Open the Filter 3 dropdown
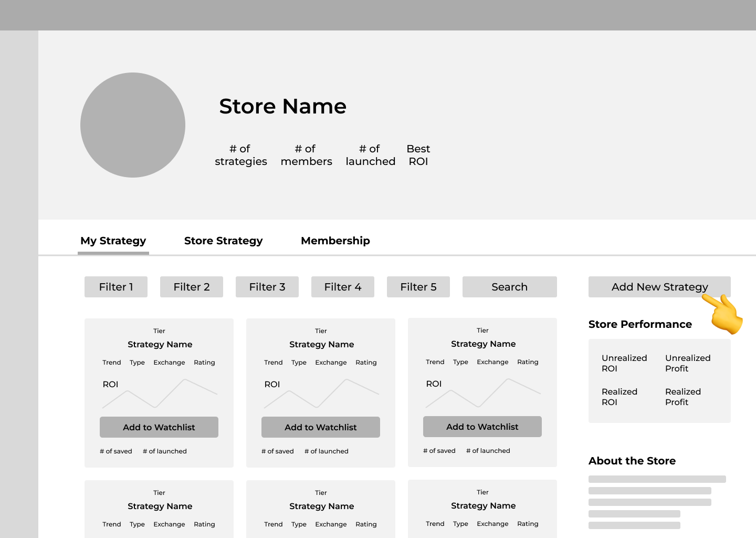This screenshot has height=538, width=756. coord(267,287)
